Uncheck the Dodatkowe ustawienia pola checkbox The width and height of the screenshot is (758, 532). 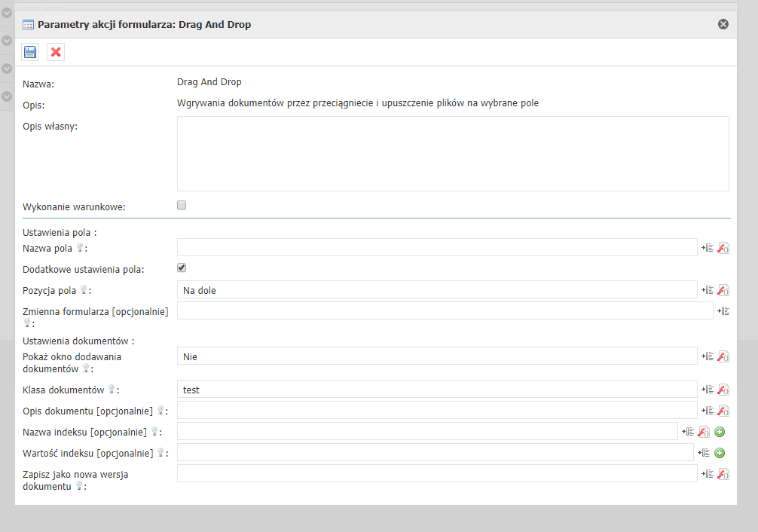(182, 268)
